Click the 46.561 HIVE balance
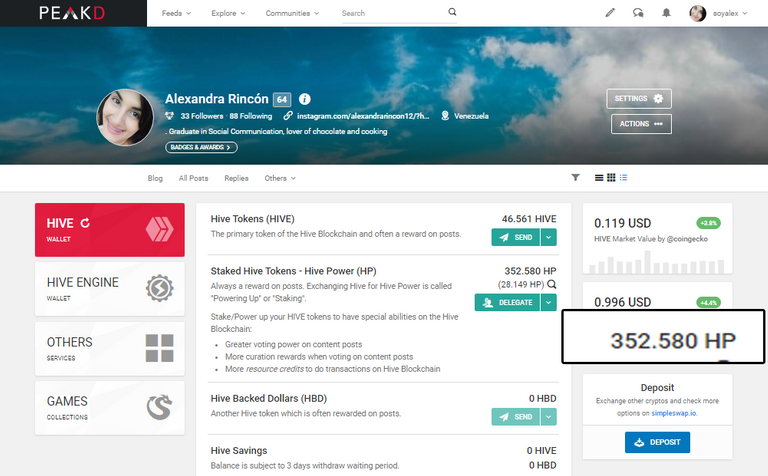 pos(529,219)
